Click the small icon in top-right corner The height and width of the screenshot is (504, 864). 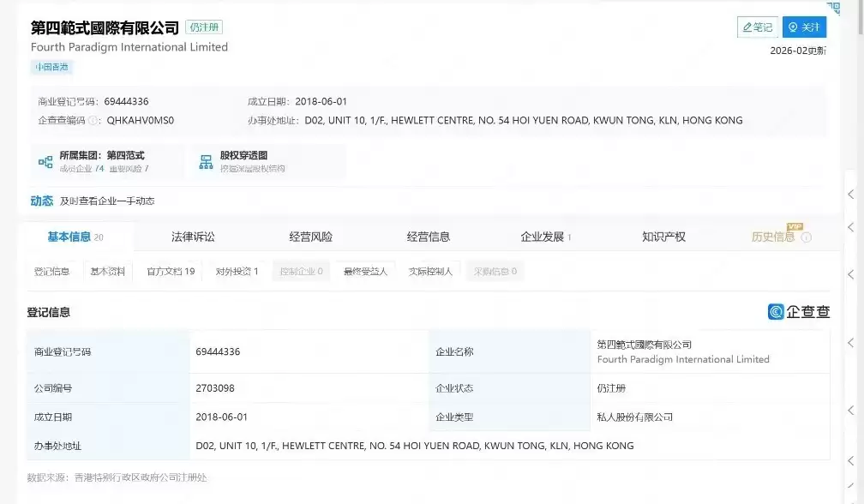click(x=832, y=8)
